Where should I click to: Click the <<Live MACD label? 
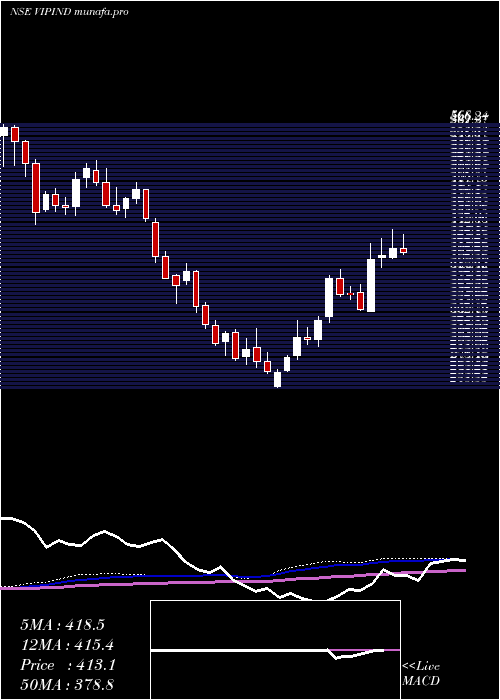(x=421, y=673)
